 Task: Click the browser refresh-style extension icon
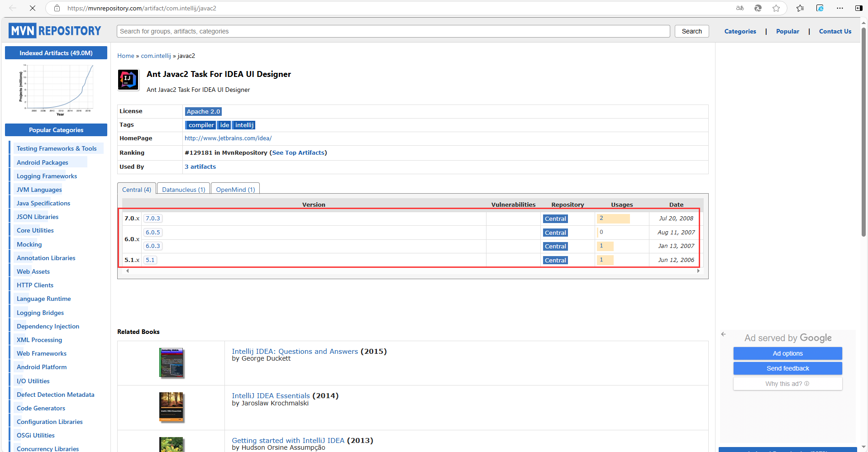(758, 8)
